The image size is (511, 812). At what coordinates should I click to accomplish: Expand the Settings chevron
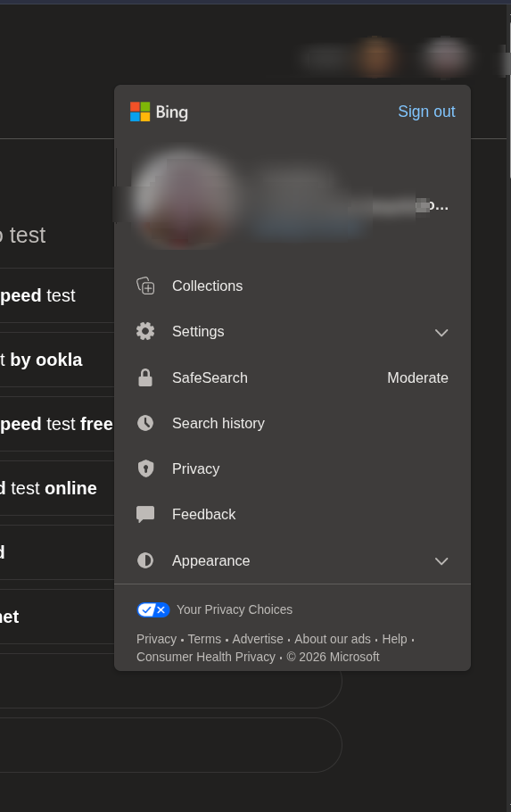[x=441, y=333]
